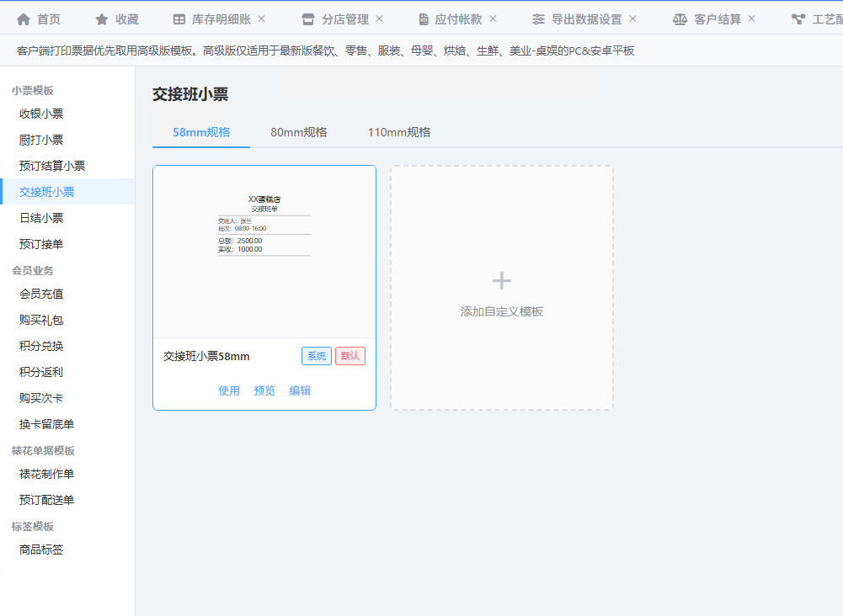Close the 导出数据设置 tab
843x616 pixels.
[632, 19]
